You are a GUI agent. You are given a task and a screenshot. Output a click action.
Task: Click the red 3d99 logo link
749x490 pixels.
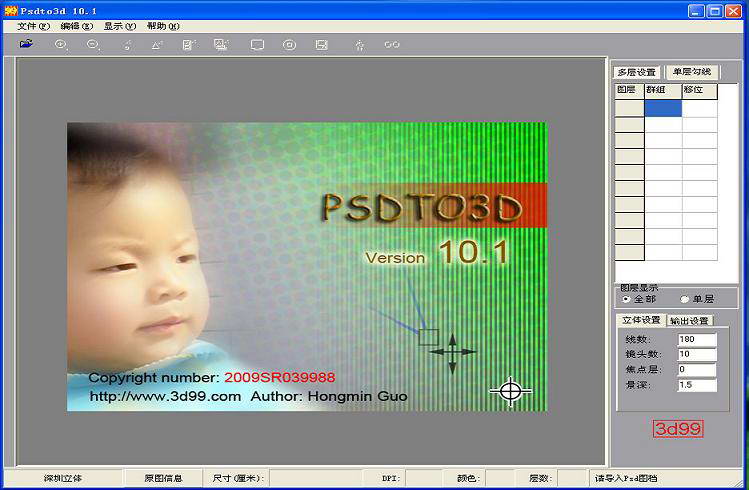point(678,428)
